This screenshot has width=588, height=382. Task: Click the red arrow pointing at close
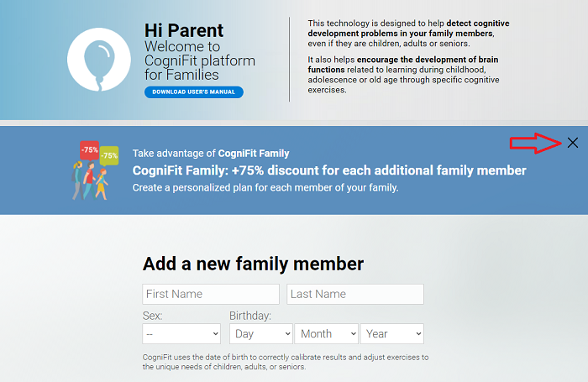[535, 144]
